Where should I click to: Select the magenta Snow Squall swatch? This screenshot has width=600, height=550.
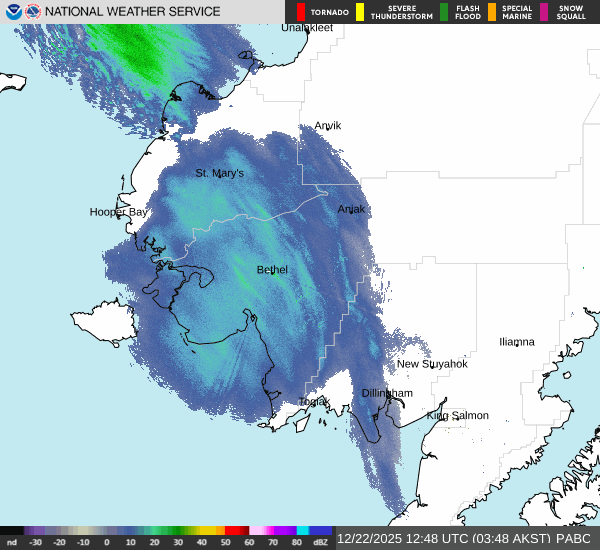(x=544, y=12)
